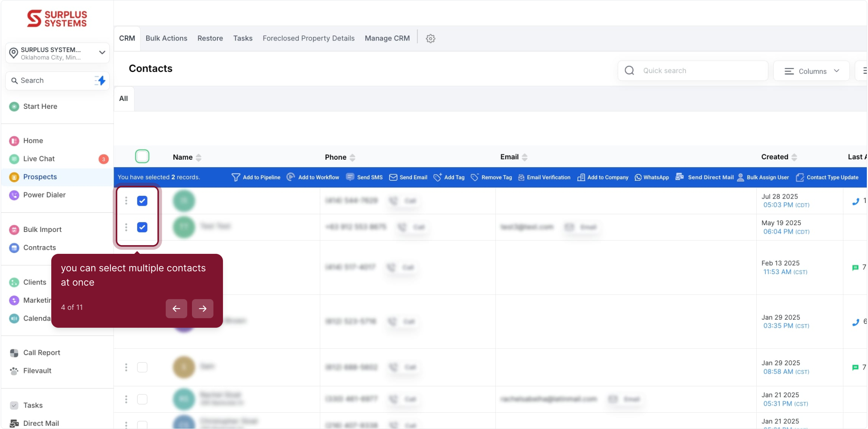The image size is (868, 429).
Task: Open the Manage CRM tab
Action: click(x=387, y=39)
